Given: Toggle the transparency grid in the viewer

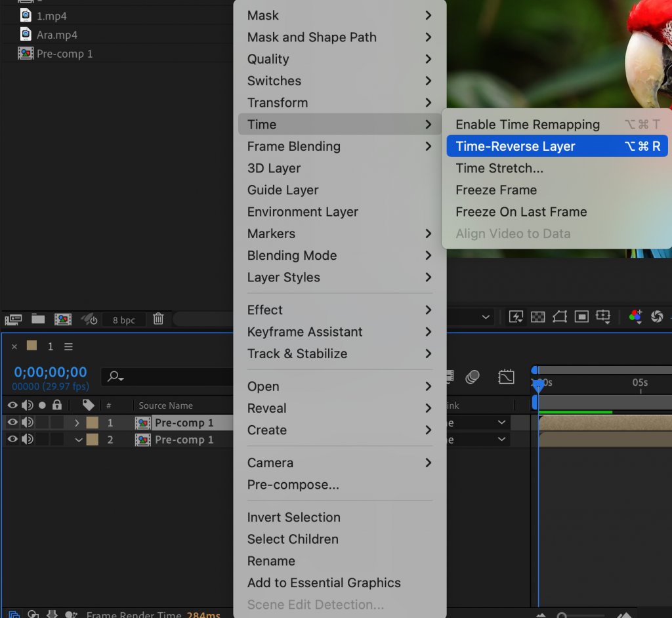Looking at the screenshot, I should pyautogui.click(x=538, y=317).
